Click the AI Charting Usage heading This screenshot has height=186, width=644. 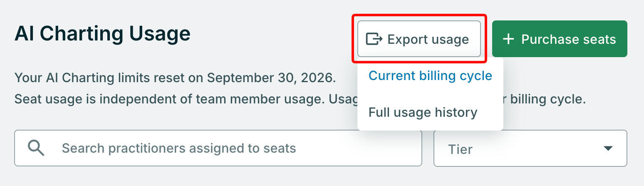(x=102, y=34)
